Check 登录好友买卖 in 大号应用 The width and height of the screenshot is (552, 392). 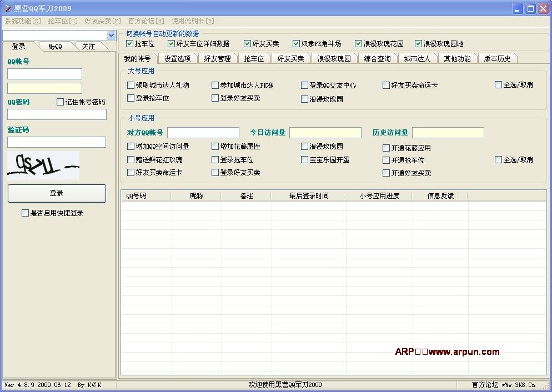click(x=215, y=98)
